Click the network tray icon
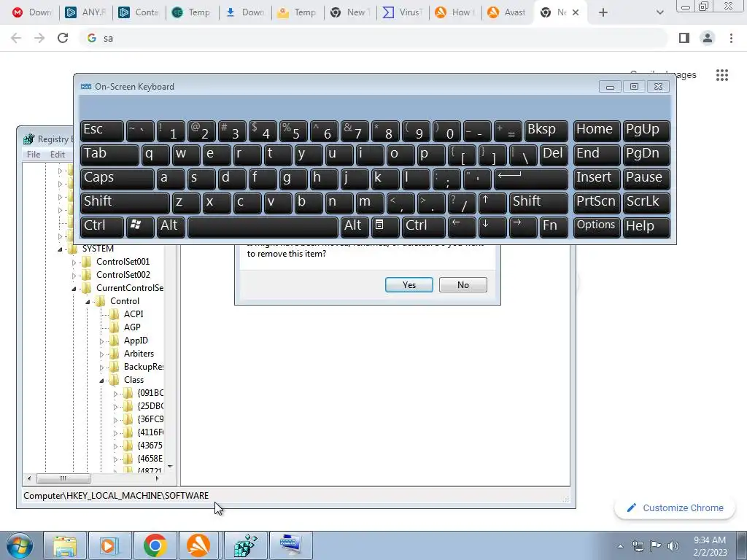The width and height of the screenshot is (747, 560). [638, 546]
